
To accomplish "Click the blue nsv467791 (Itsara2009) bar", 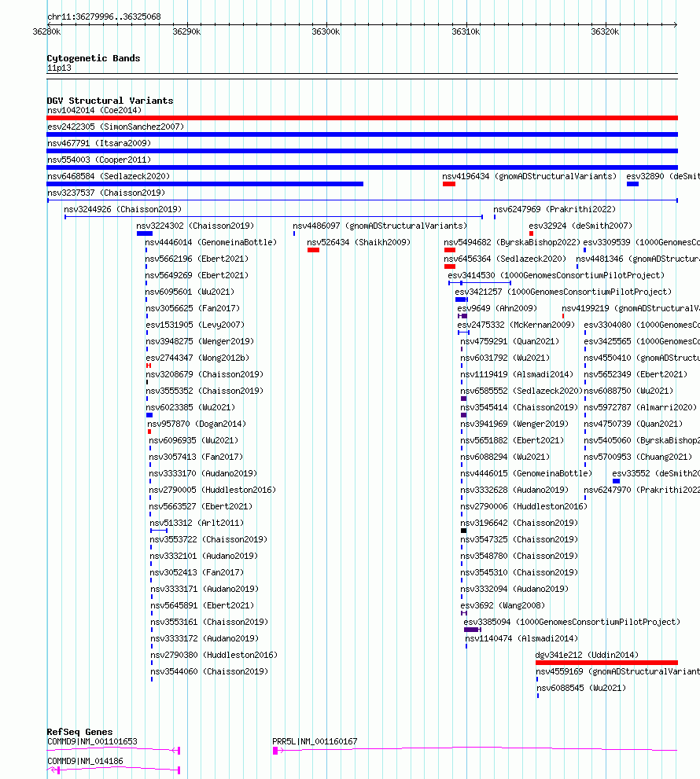I will 362,151.
